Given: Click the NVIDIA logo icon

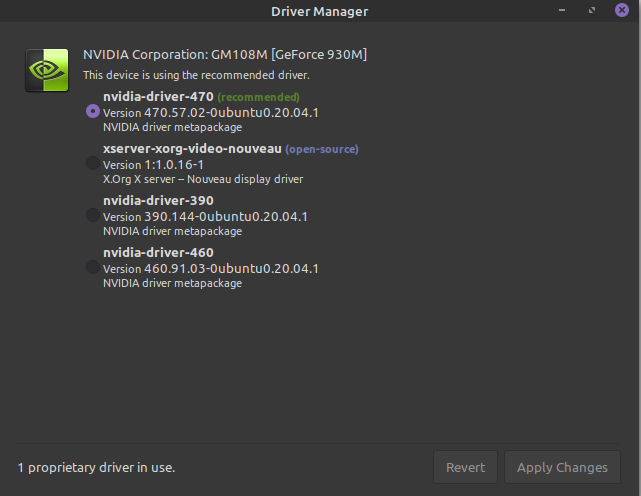Looking at the screenshot, I should pos(47,70).
